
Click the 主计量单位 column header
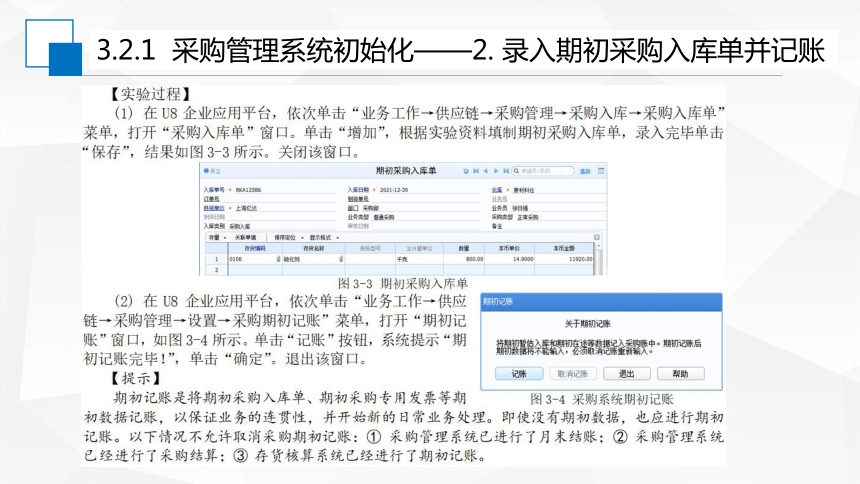420,249
